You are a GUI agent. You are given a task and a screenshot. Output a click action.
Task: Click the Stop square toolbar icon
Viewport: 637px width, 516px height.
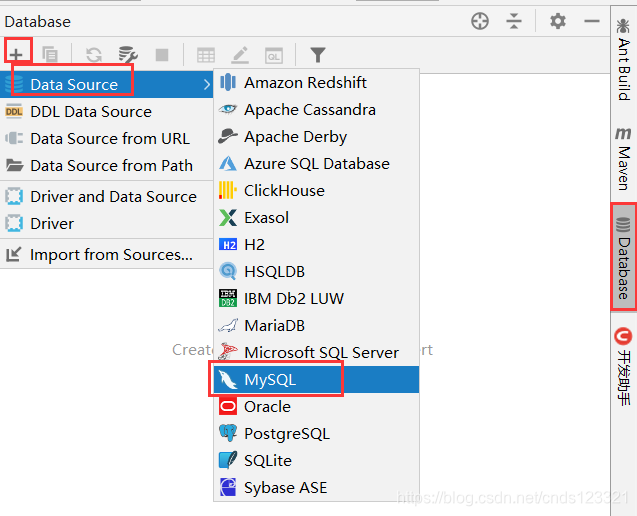(162, 54)
